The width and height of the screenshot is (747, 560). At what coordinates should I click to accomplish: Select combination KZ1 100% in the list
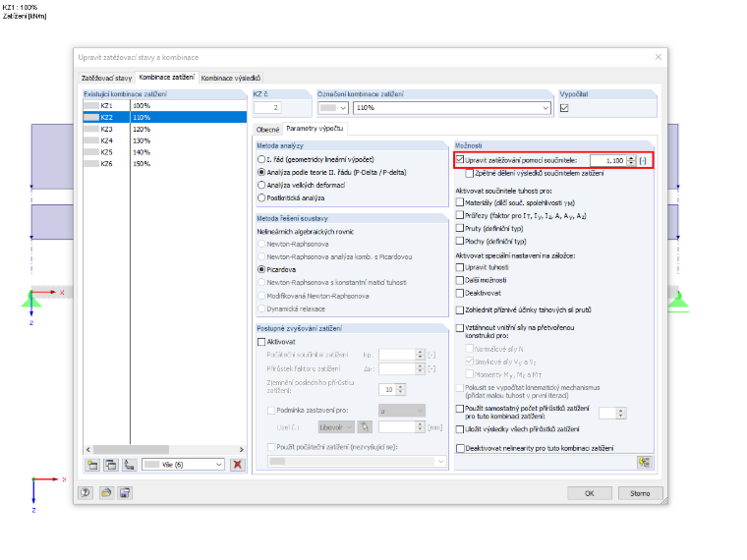pyautogui.click(x=165, y=106)
